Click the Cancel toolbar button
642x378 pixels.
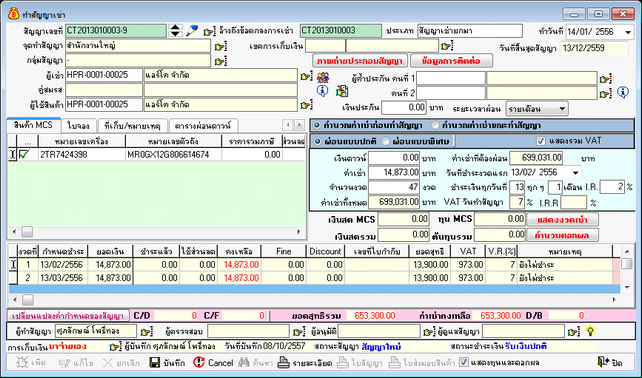point(213,362)
